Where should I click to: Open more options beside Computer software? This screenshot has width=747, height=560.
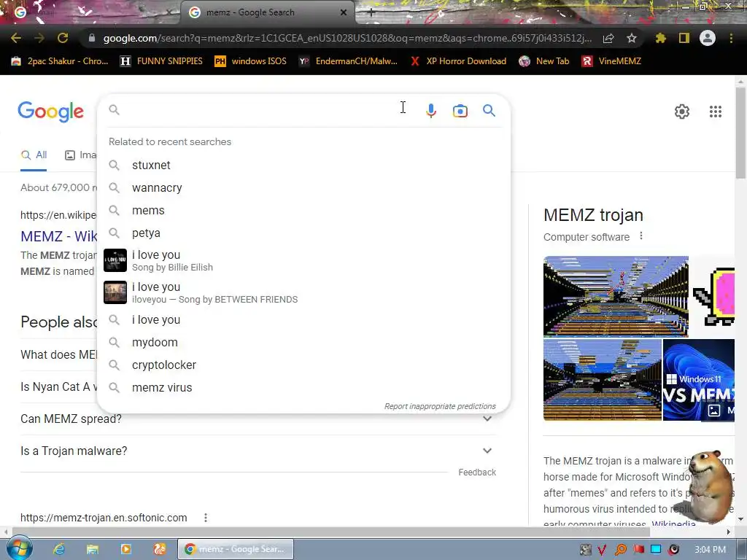pyautogui.click(x=641, y=236)
